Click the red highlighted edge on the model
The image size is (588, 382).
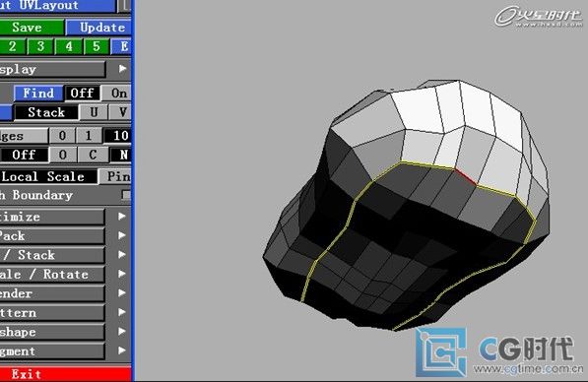[x=465, y=176]
